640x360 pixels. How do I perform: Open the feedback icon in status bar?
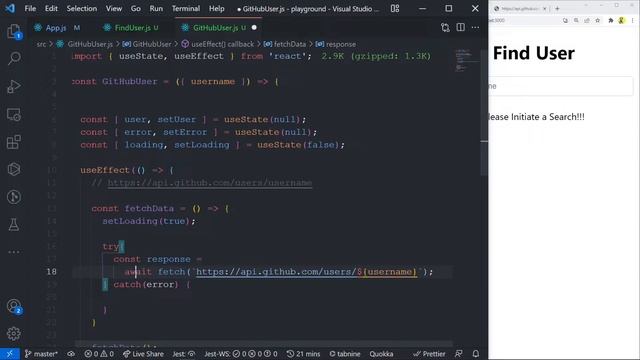click(459, 354)
